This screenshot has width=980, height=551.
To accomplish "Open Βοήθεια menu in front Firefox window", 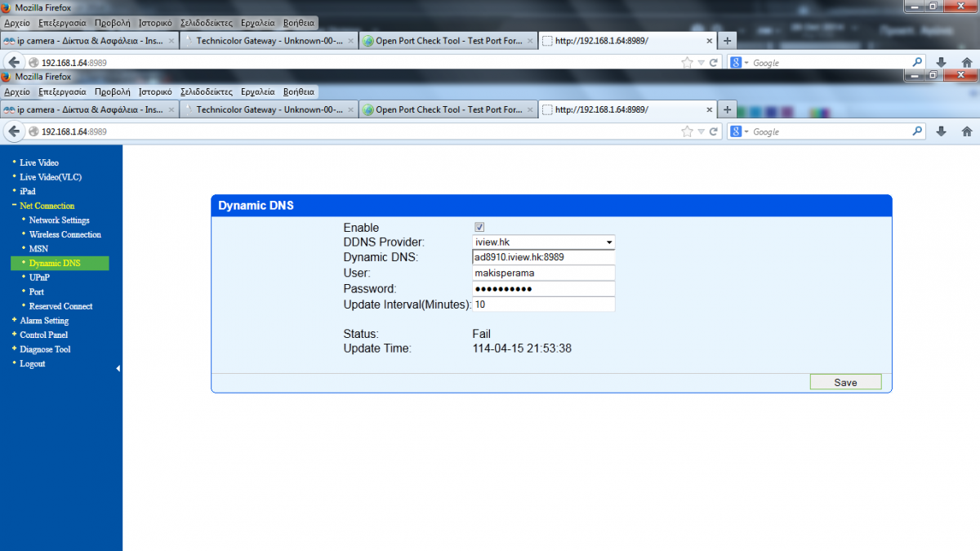I will [299, 92].
